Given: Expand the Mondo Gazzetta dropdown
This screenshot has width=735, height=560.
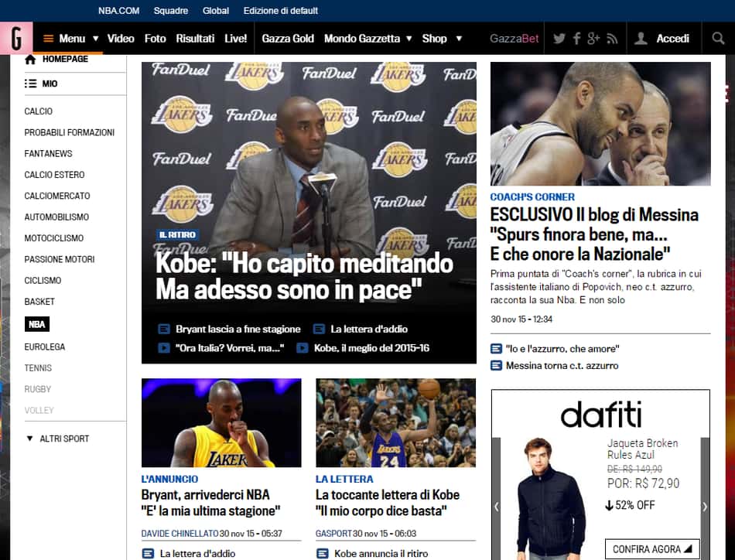Looking at the screenshot, I should (x=409, y=39).
